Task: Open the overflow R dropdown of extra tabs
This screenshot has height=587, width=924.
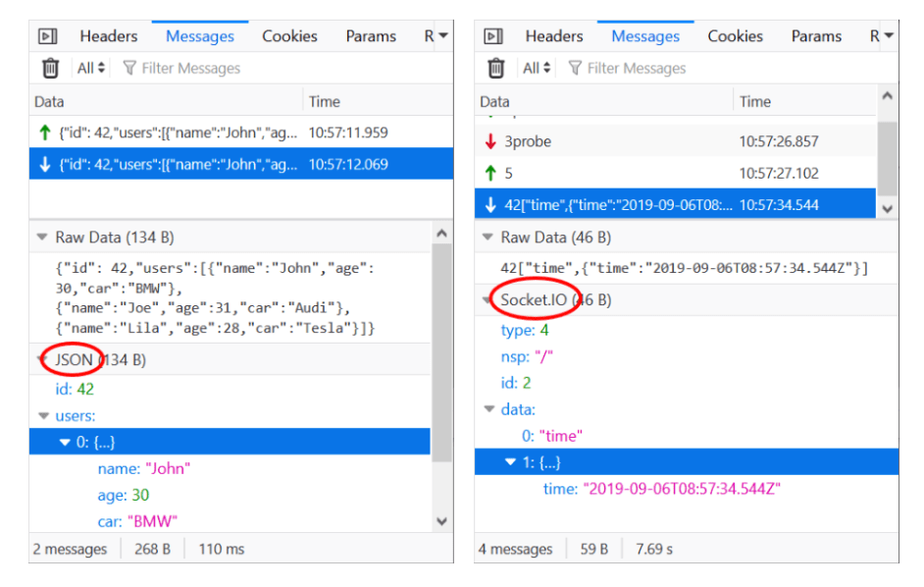Action: (435, 35)
